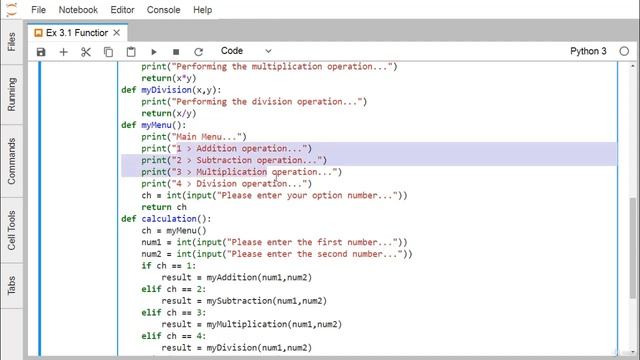Image resolution: width=640 pixels, height=360 pixels.
Task: Save the notebook with the floppy icon
Action: click(41, 52)
